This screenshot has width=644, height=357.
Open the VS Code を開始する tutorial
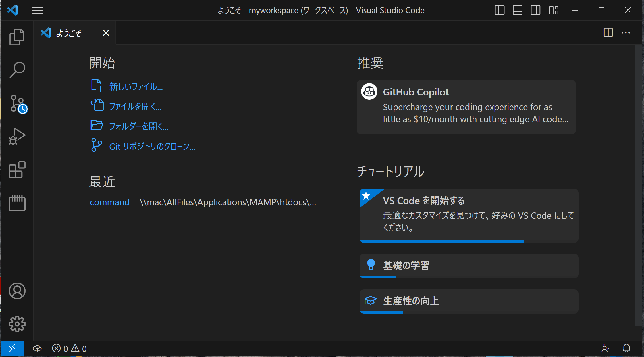[x=469, y=216]
